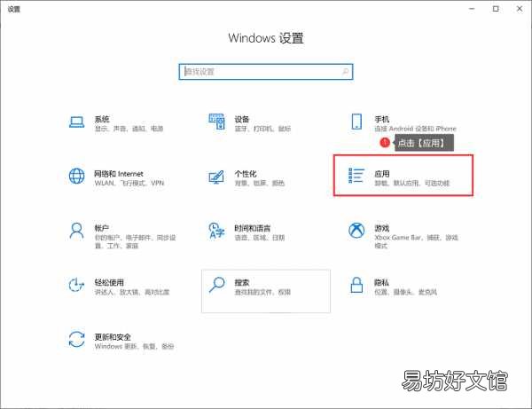This screenshot has width=532, height=409.
Task: Open 网络和 Internet settings title
Action: click(x=119, y=174)
